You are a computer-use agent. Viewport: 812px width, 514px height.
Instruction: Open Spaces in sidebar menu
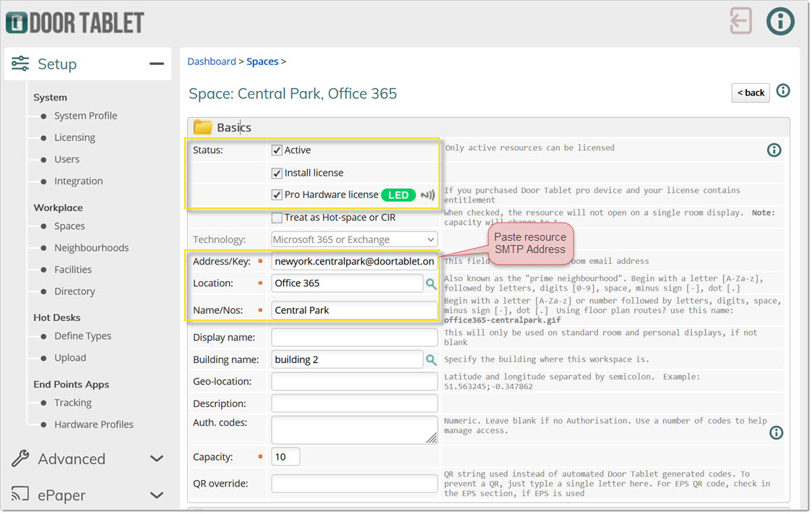pyautogui.click(x=69, y=226)
